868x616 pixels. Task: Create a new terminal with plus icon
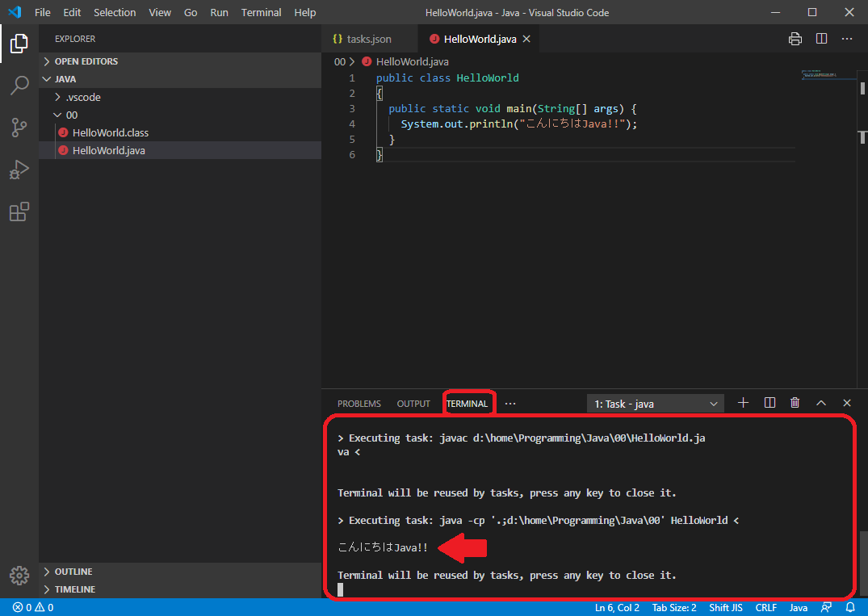[744, 403]
